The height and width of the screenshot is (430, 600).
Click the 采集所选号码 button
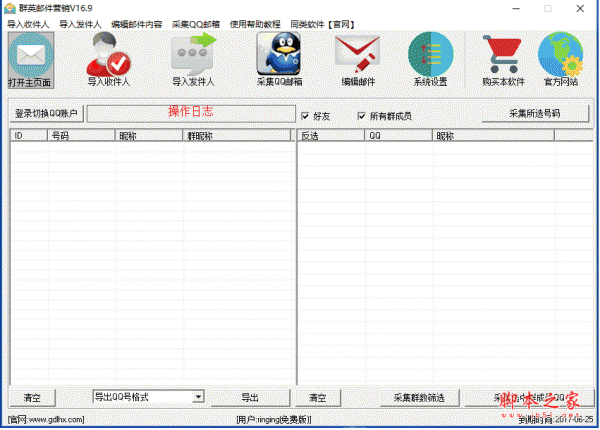tap(535, 114)
